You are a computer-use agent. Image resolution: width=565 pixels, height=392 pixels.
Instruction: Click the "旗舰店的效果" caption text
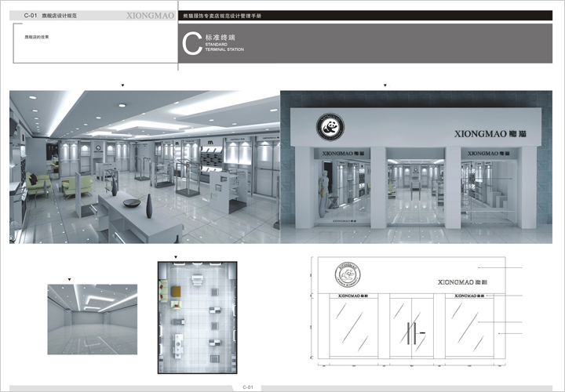tap(37, 37)
